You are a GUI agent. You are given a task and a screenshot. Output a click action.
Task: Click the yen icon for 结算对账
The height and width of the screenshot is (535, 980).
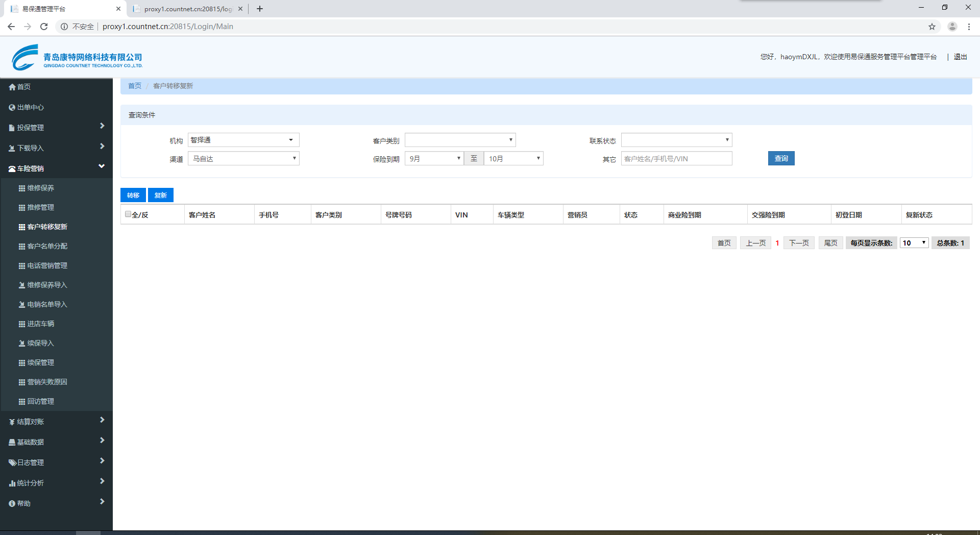tap(12, 422)
